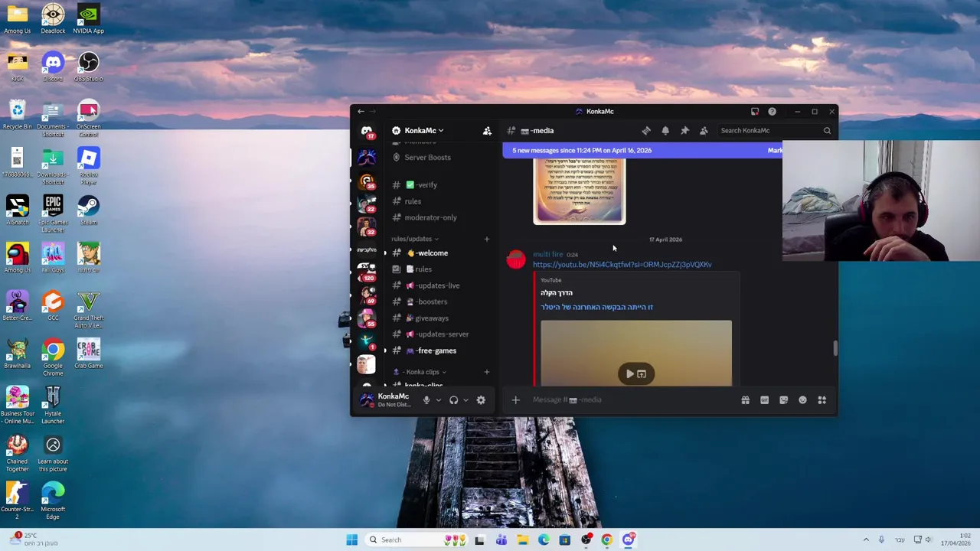Show hidden system tray icons chevron
Image resolution: width=980 pixels, height=551 pixels.
(x=866, y=540)
